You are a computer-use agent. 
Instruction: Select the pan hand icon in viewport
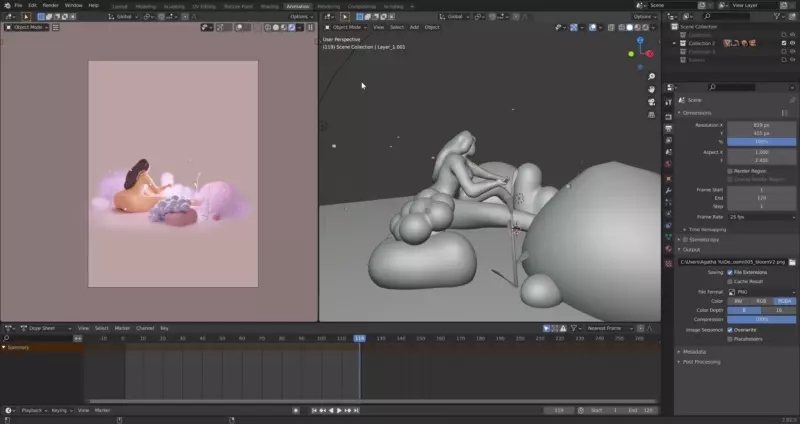coord(652,90)
